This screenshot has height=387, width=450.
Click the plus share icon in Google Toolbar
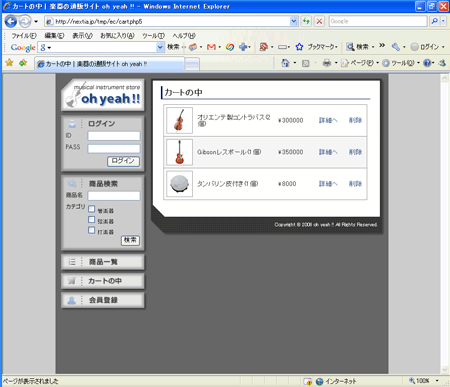pos(243,47)
